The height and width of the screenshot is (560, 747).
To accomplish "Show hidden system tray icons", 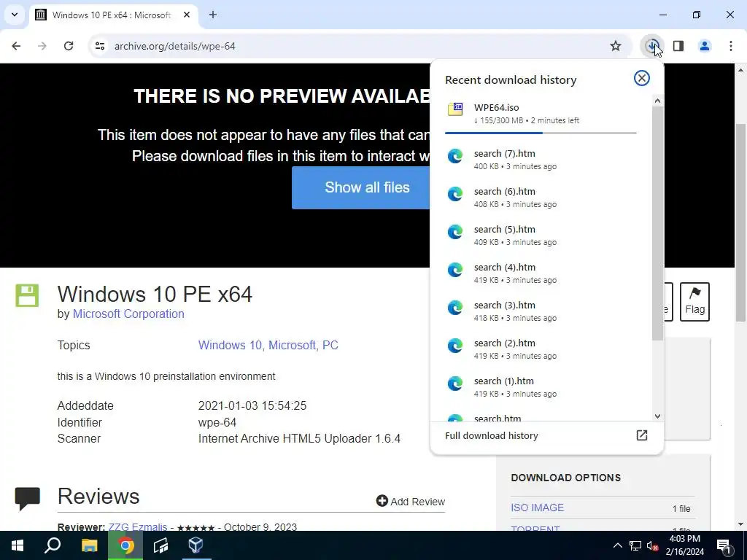I will click(x=617, y=545).
